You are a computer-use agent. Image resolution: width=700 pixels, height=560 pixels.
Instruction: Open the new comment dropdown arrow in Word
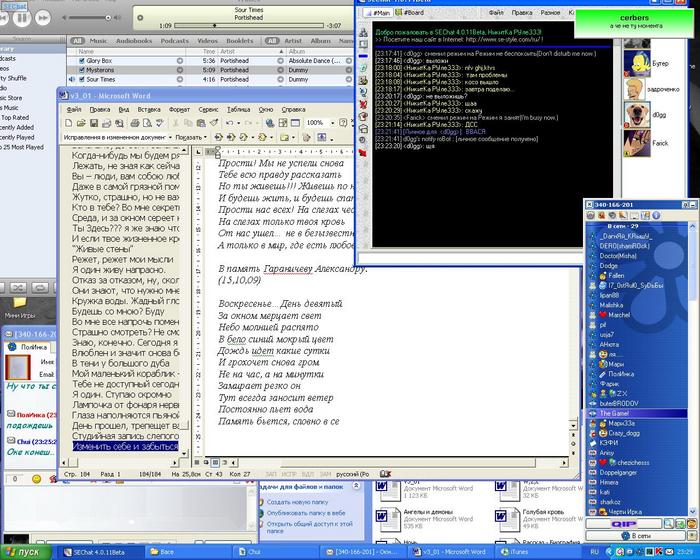pos(293,137)
